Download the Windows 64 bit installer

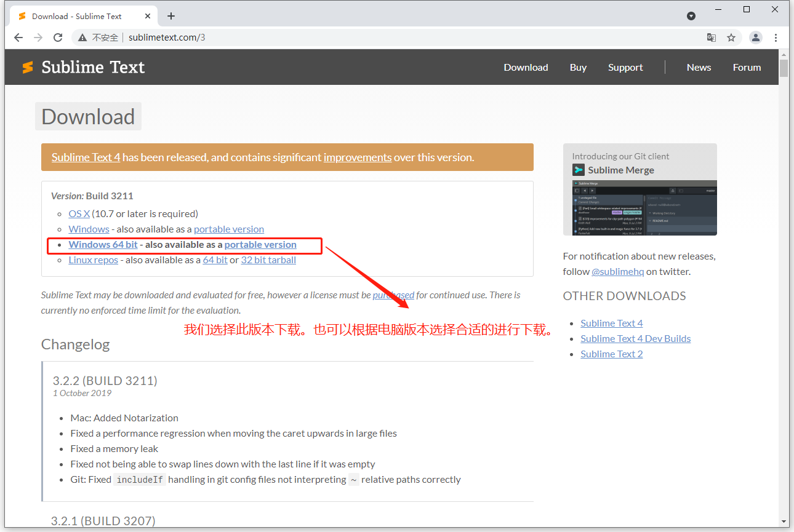103,245
